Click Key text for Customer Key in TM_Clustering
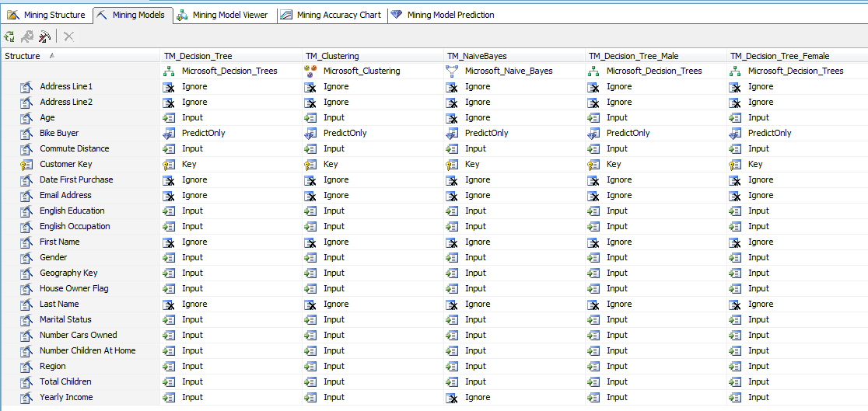Screen dimensions: 868x411 [331, 165]
